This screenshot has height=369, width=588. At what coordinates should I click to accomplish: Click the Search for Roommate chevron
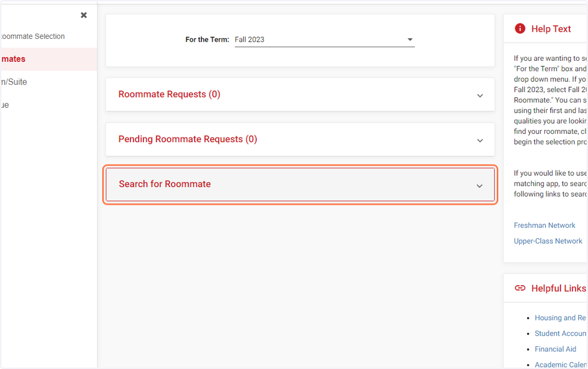(x=480, y=186)
